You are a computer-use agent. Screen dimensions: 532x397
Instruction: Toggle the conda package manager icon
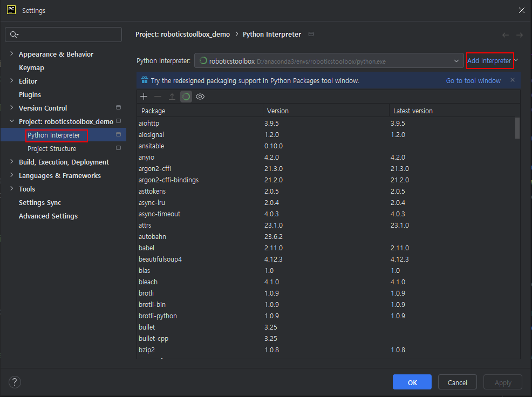(186, 97)
